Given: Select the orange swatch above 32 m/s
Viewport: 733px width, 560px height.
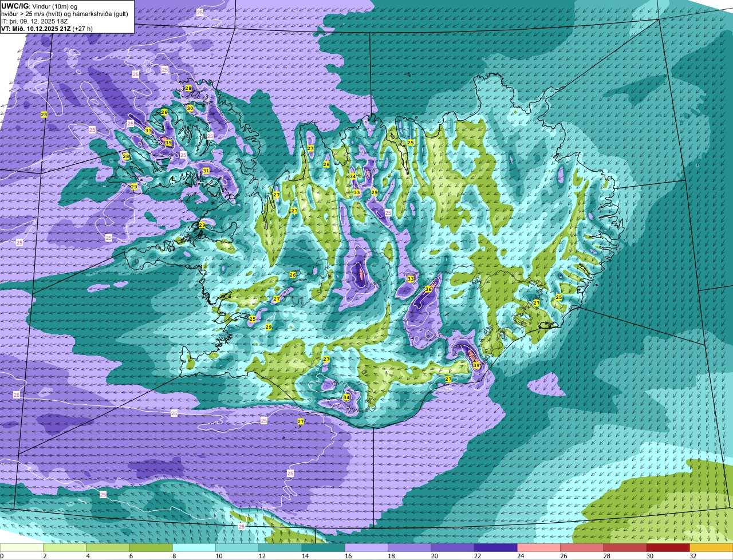Looking at the screenshot, I should point(711,547).
